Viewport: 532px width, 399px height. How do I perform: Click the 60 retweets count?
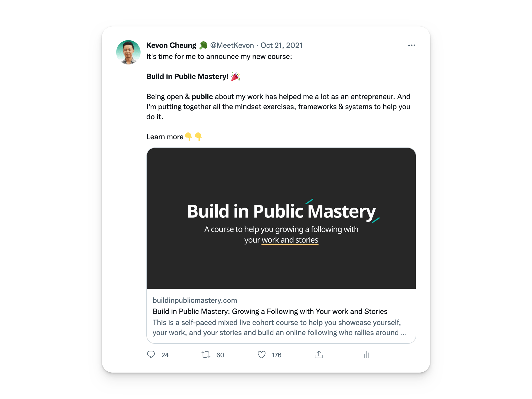pos(220,355)
